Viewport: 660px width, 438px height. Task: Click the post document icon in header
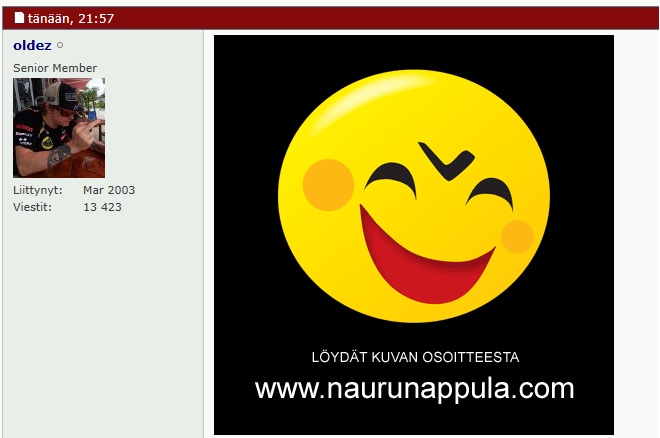coord(19,18)
